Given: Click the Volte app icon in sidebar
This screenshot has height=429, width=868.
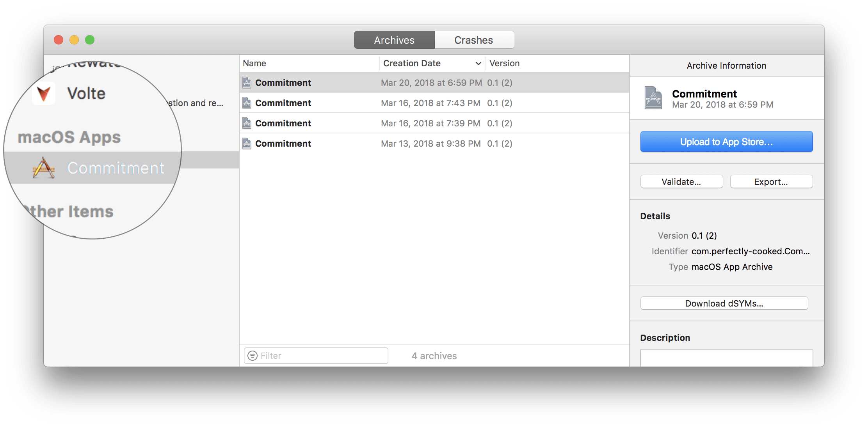Looking at the screenshot, I should click(44, 94).
